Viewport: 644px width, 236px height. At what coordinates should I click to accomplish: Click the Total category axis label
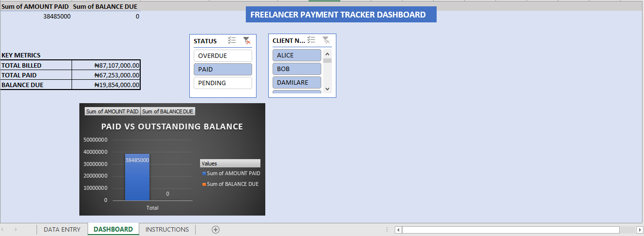(152, 208)
